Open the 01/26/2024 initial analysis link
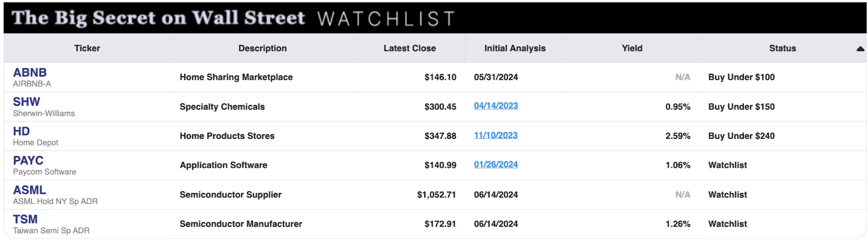The width and height of the screenshot is (868, 243). [496, 164]
